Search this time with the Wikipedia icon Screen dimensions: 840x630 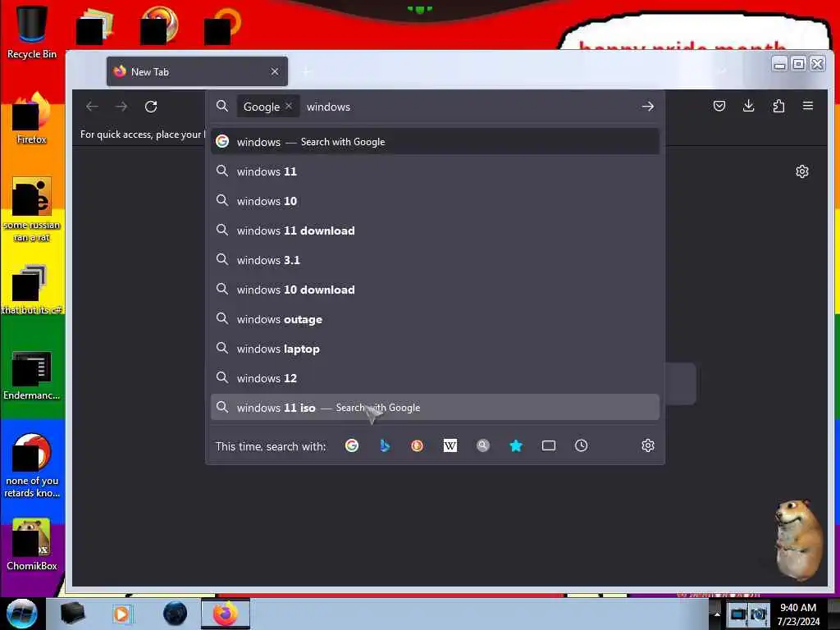[450, 445]
